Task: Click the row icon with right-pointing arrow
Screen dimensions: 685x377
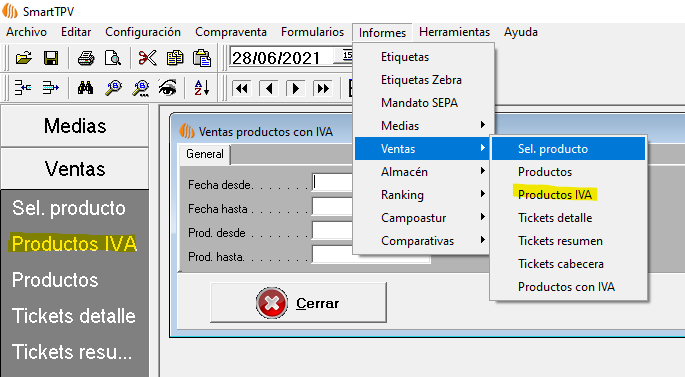Action: click(x=50, y=88)
